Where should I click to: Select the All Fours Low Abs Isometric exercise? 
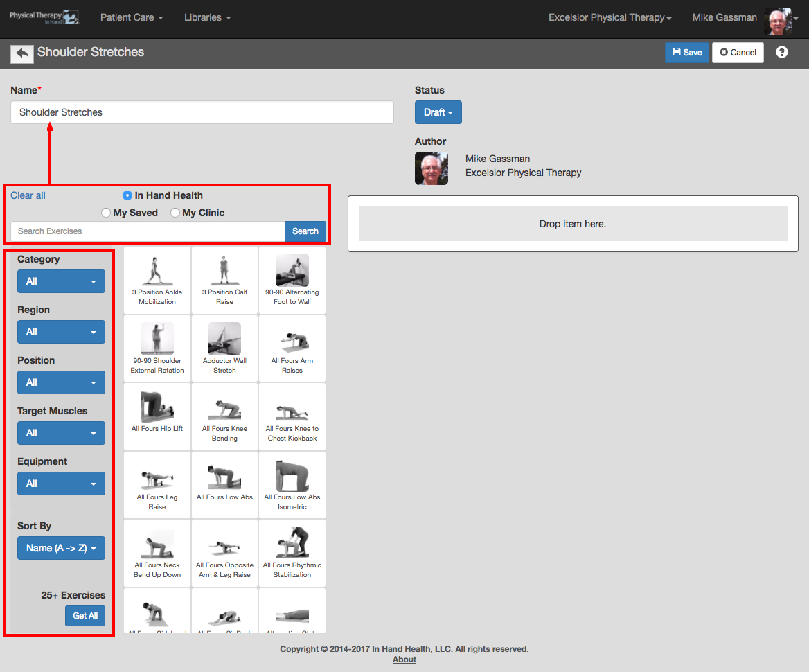tap(292, 485)
